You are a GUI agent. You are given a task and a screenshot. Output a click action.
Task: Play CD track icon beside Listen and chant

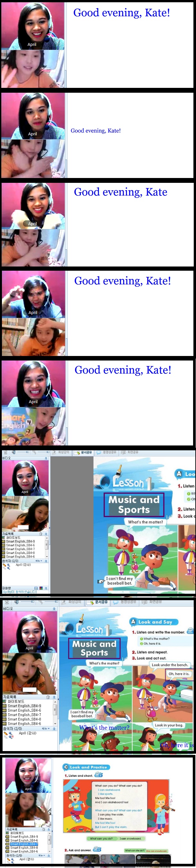(99, 775)
